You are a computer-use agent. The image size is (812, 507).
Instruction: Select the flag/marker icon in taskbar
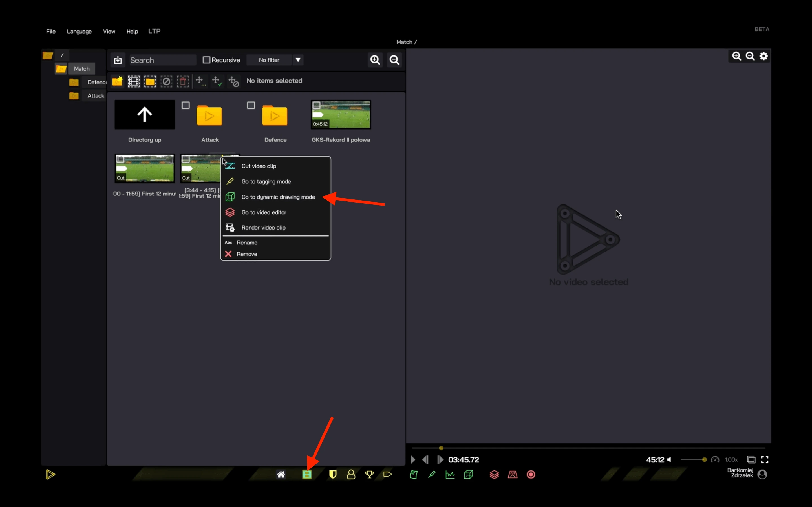point(388,474)
